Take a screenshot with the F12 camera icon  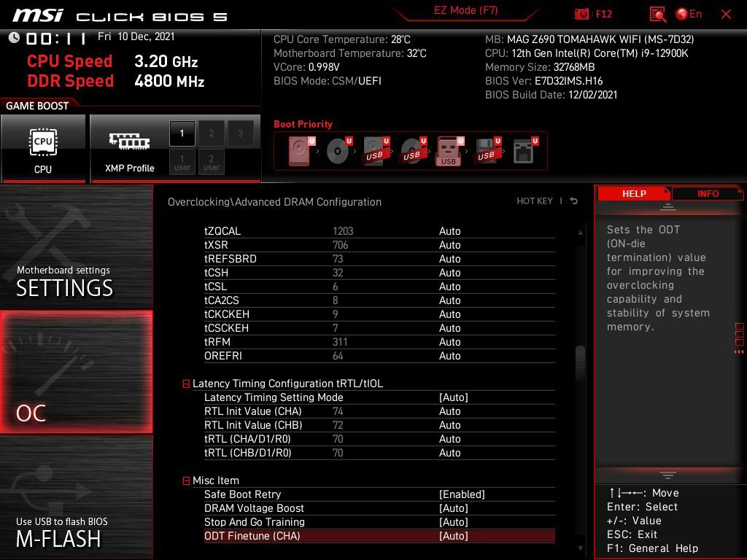click(581, 14)
